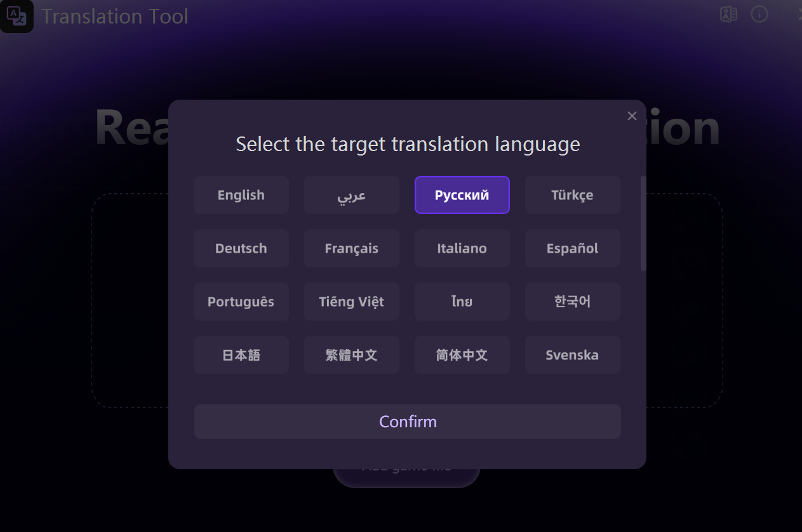Pick Japanese 日本語 from the grid
This screenshot has width=802, height=532.
point(241,355)
